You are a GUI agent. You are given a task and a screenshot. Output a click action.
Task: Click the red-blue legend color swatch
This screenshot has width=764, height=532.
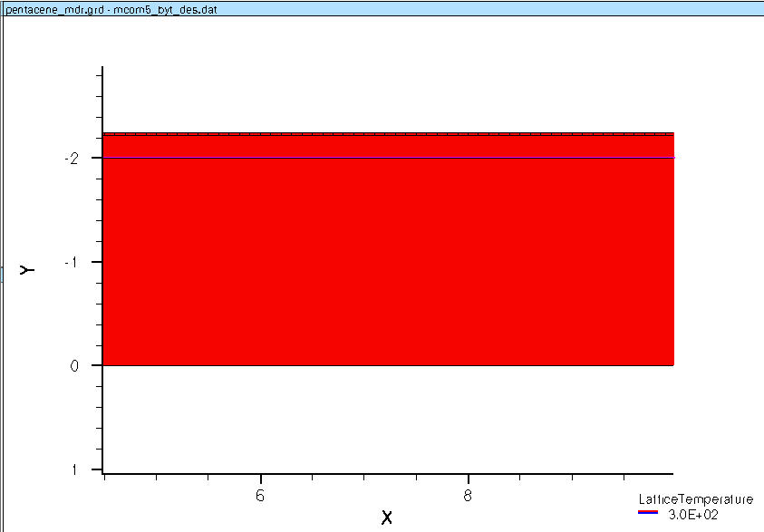coord(648,513)
